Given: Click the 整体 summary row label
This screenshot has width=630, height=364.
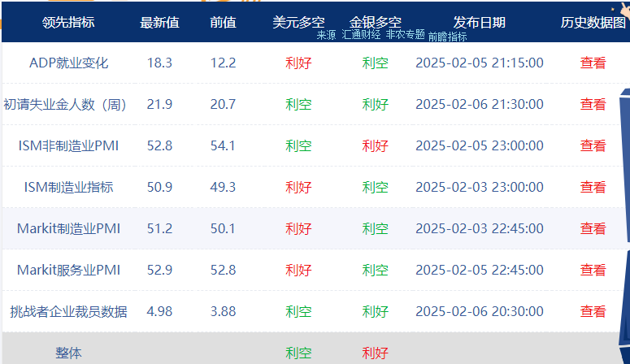Looking at the screenshot, I should coord(68,353).
